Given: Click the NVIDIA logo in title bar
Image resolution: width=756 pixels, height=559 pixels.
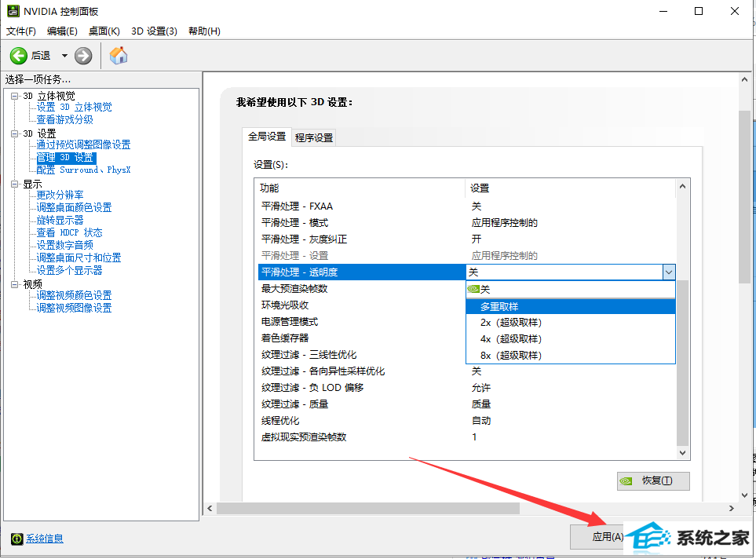Looking at the screenshot, I should tap(13, 12).
